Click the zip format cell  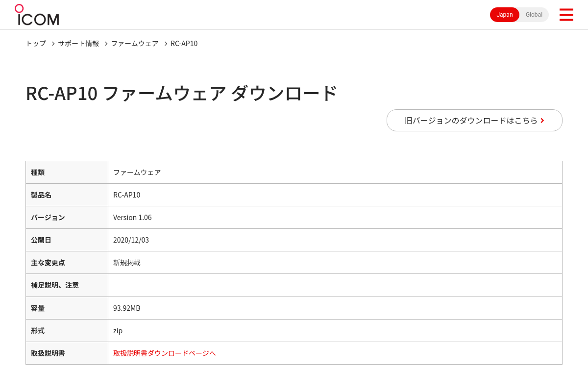(335, 330)
